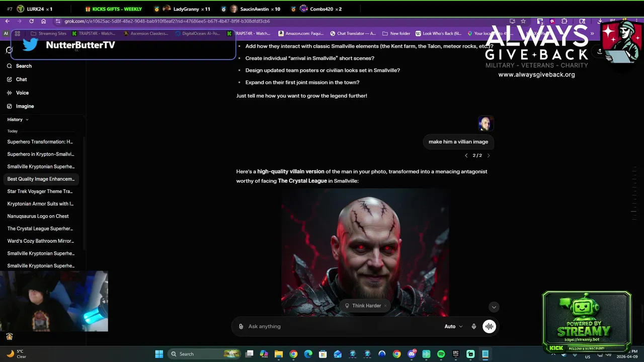The height and width of the screenshot is (362, 644).
Task: Open 'Kryptonian Armor Suits with I...' chat
Action: point(40,204)
